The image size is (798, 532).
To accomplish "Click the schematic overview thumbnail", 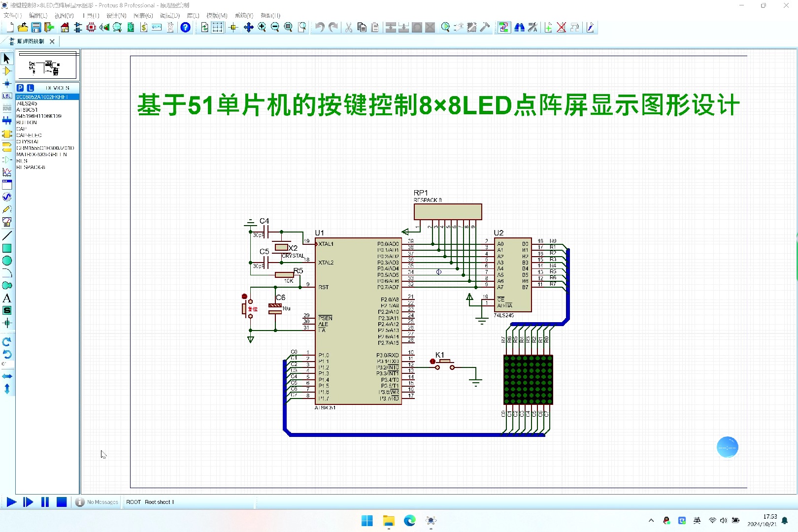I will point(47,65).
